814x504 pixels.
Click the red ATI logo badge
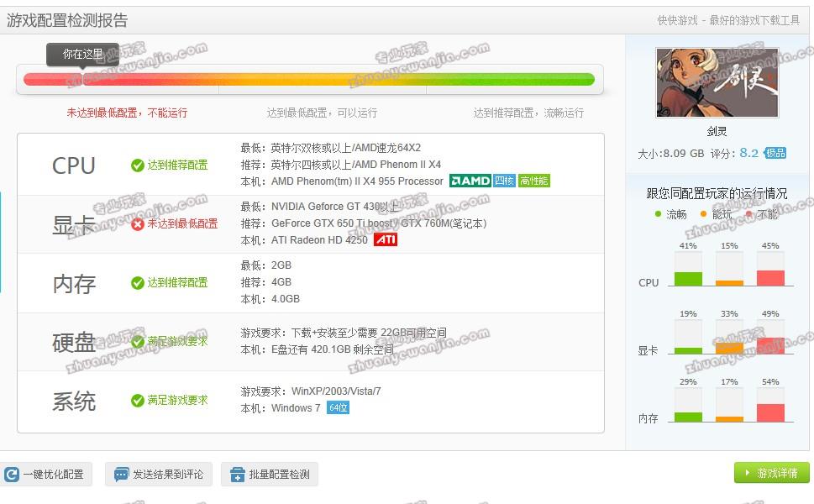[x=386, y=239]
